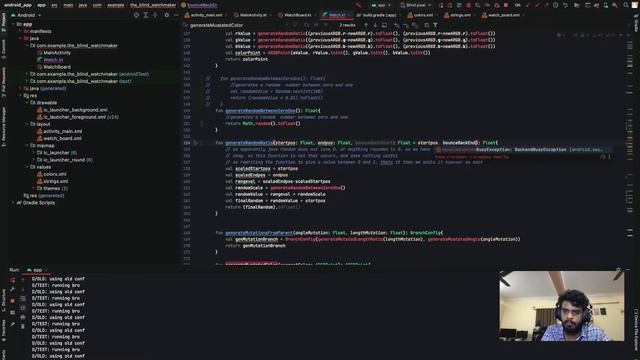Go to previous search occurrence up arrow
The height and width of the screenshot is (360, 640).
click(x=366, y=25)
